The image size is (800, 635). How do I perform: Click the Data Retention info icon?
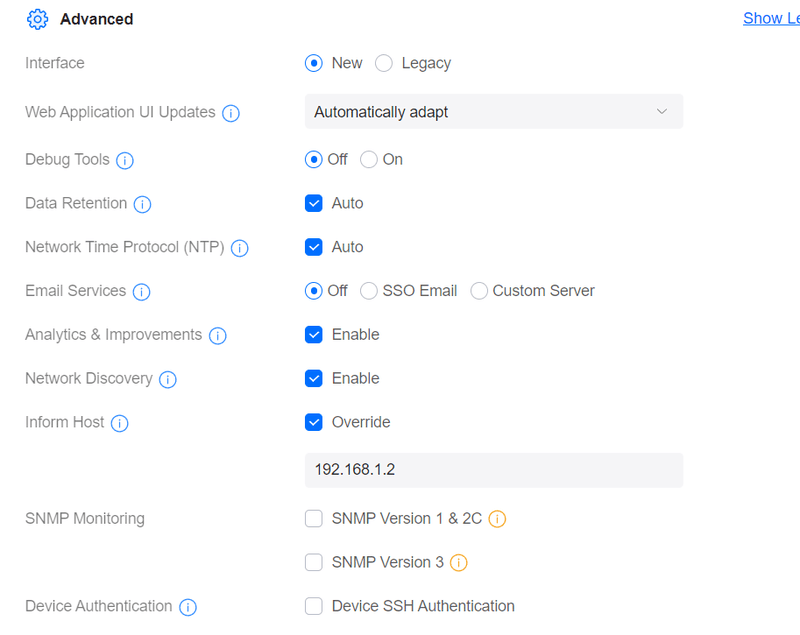142,204
